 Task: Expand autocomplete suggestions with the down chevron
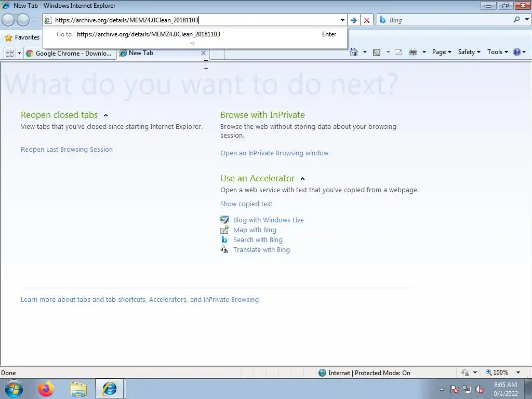[192, 44]
